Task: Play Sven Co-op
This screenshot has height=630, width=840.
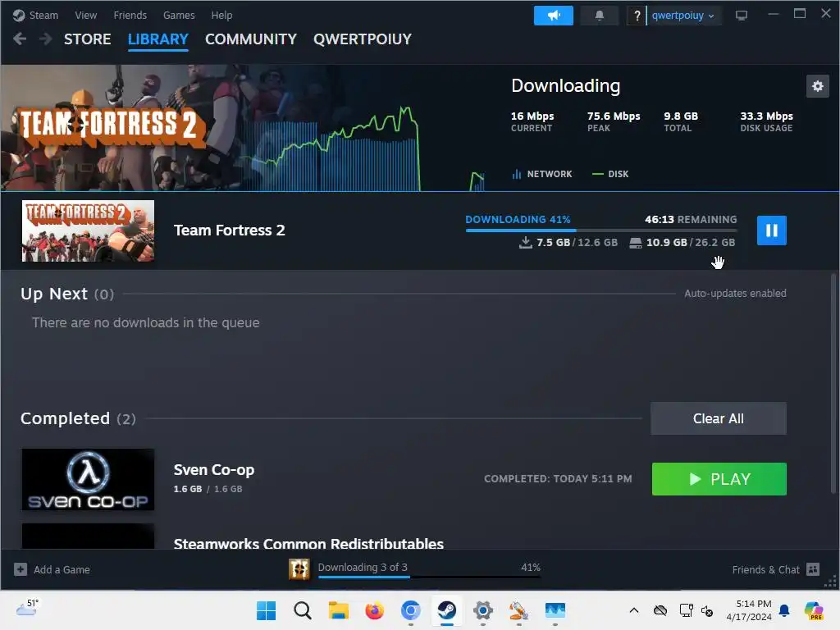Action: (x=719, y=479)
